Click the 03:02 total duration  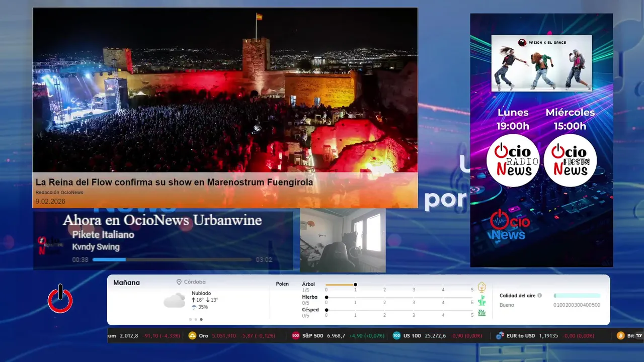tap(264, 260)
